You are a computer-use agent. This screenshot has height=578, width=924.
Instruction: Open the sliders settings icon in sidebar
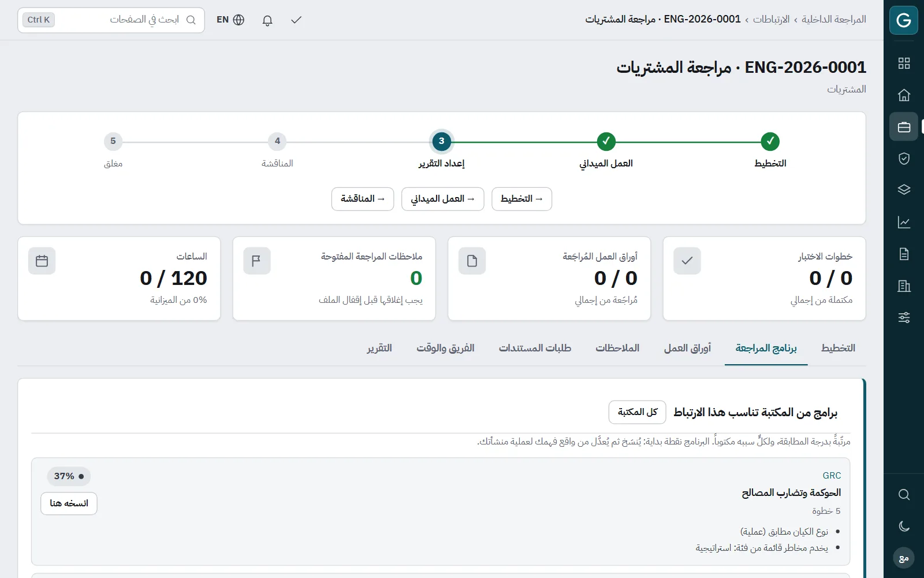(904, 317)
